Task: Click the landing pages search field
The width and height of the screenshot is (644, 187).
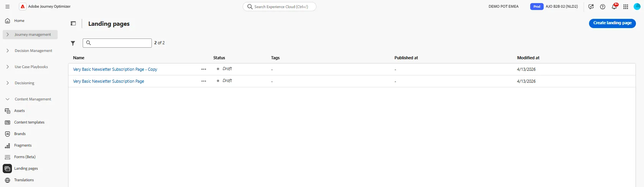Action: coord(117,43)
